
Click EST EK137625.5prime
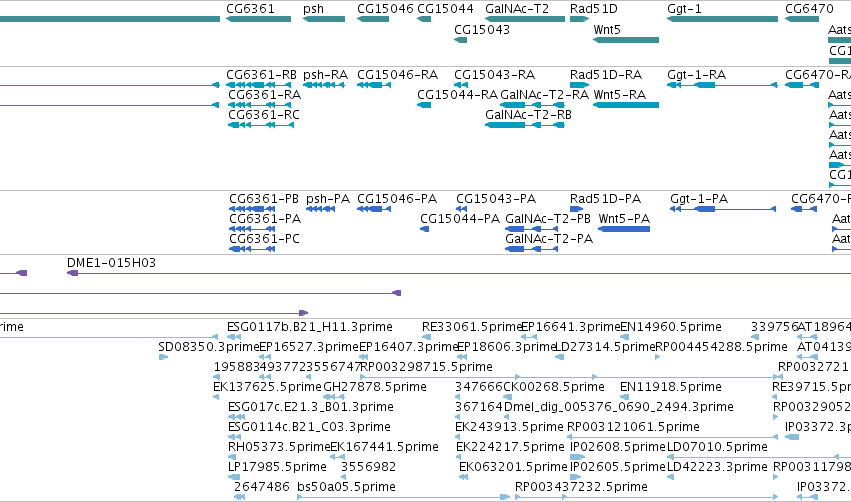click(267, 387)
